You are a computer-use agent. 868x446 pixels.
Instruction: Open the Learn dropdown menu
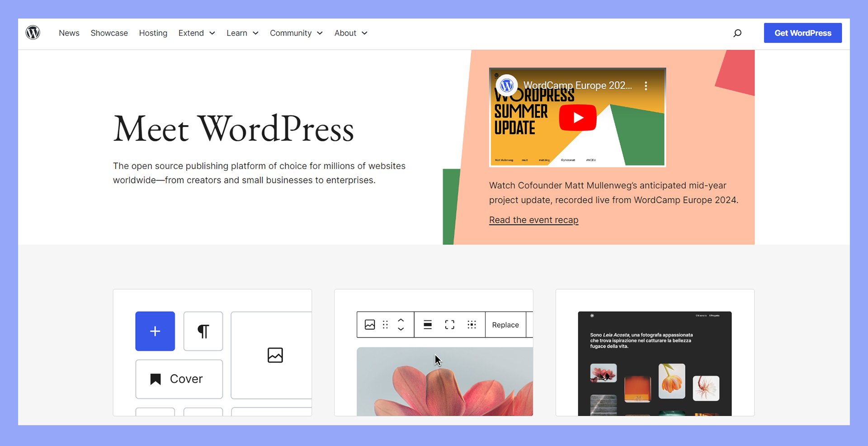pyautogui.click(x=242, y=33)
